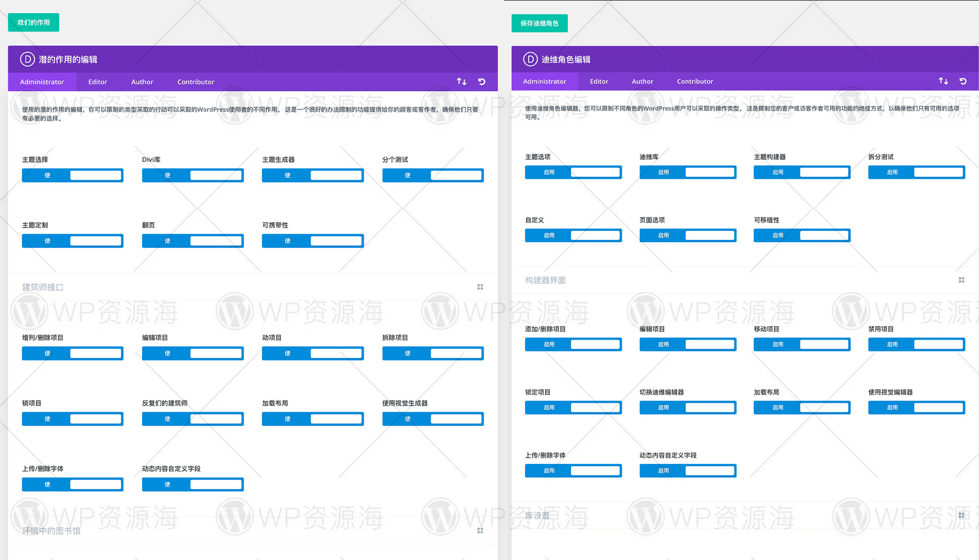Switch to Contributor tab in right panel

pyautogui.click(x=695, y=81)
